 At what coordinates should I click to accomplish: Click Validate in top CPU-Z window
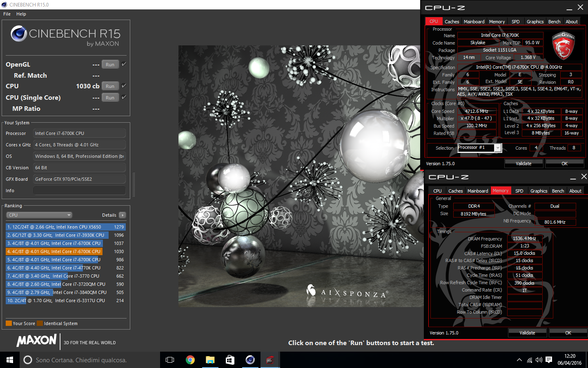tap(523, 164)
